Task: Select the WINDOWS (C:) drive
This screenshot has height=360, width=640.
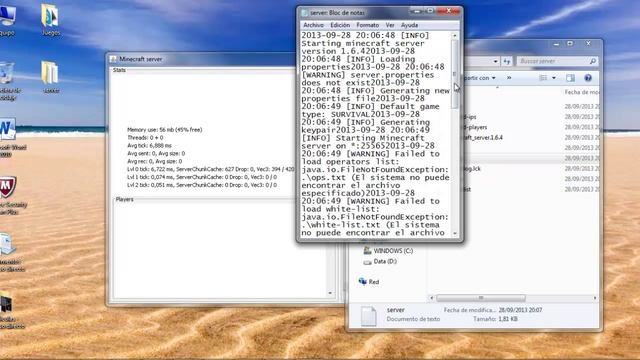Action: point(388,251)
